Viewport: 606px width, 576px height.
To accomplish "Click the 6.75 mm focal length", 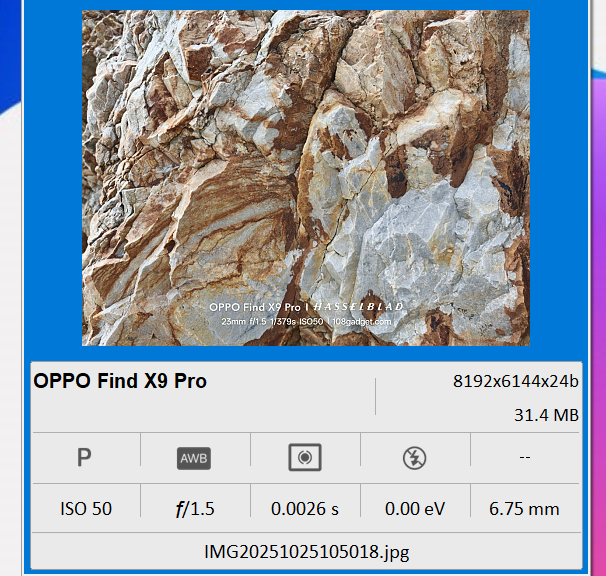I will pos(524,509).
